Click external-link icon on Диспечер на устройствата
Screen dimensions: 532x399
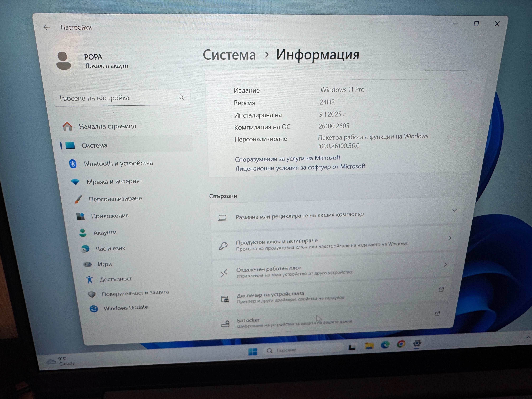pos(441,290)
